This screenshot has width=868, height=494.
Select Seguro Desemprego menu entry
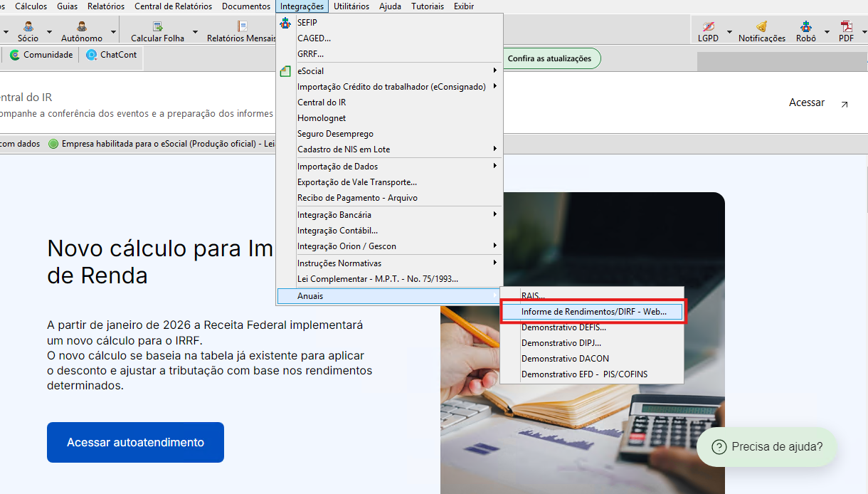[390, 134]
